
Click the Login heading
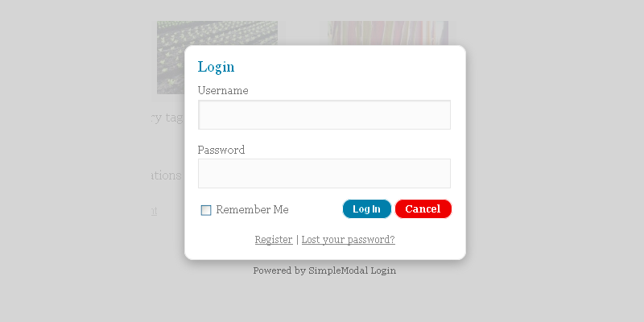pos(216,68)
